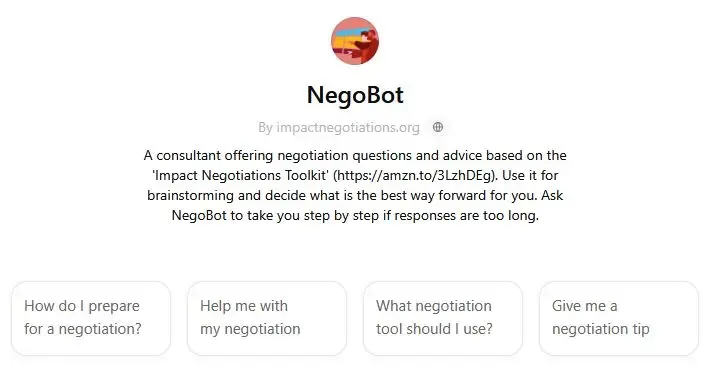Click "responses are too long" text in description
Image resolution: width=715 pixels, height=377 pixels.
[x=466, y=216]
